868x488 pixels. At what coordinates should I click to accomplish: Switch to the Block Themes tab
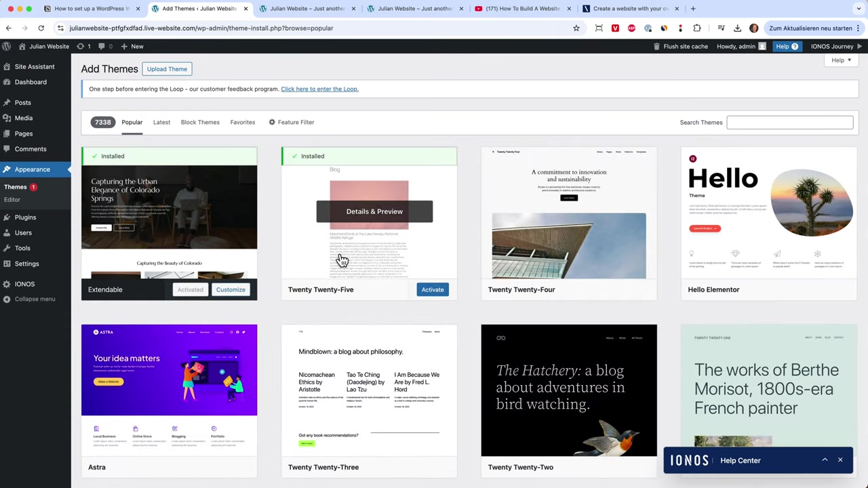(200, 122)
